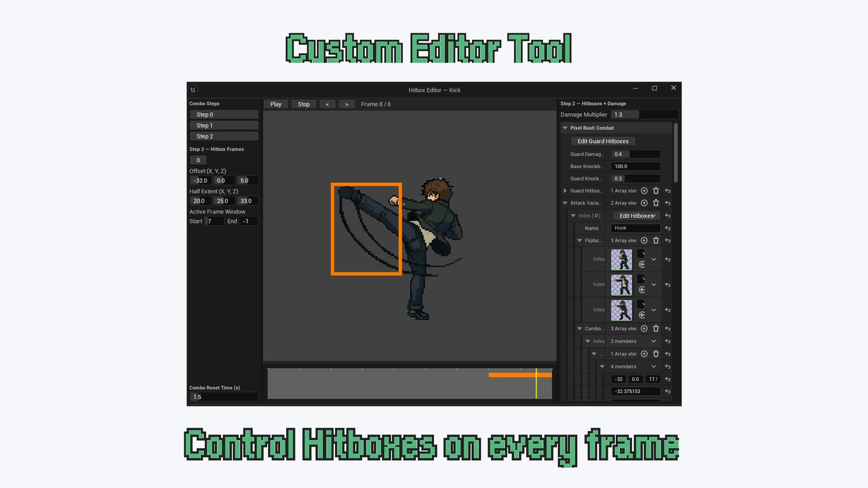Click the orange active-frame bar on timeline
Screen dimensions: 868x488
coord(520,375)
